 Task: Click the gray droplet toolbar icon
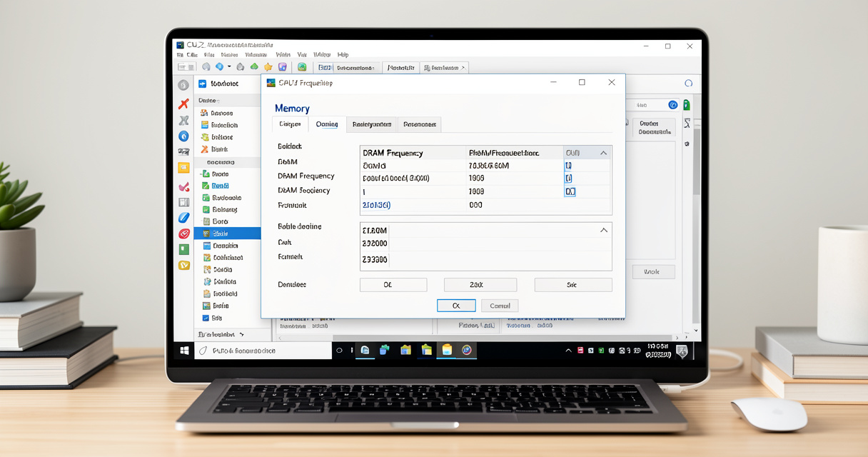(x=241, y=67)
